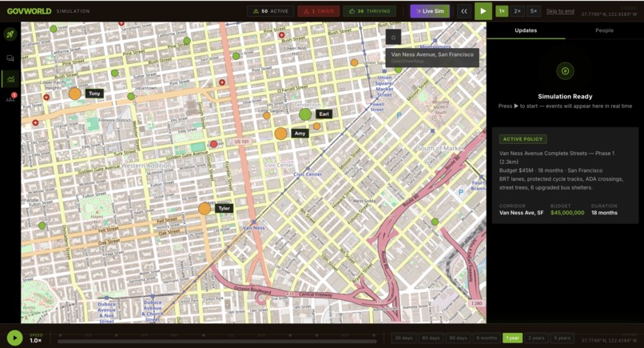Click the timeline progress bar
Image resolution: width=644 pixels, height=348 pixels.
click(x=217, y=341)
